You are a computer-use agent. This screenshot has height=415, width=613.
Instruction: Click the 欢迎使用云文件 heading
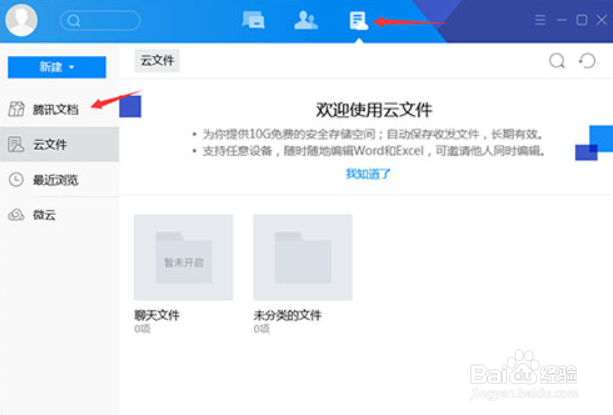(374, 110)
